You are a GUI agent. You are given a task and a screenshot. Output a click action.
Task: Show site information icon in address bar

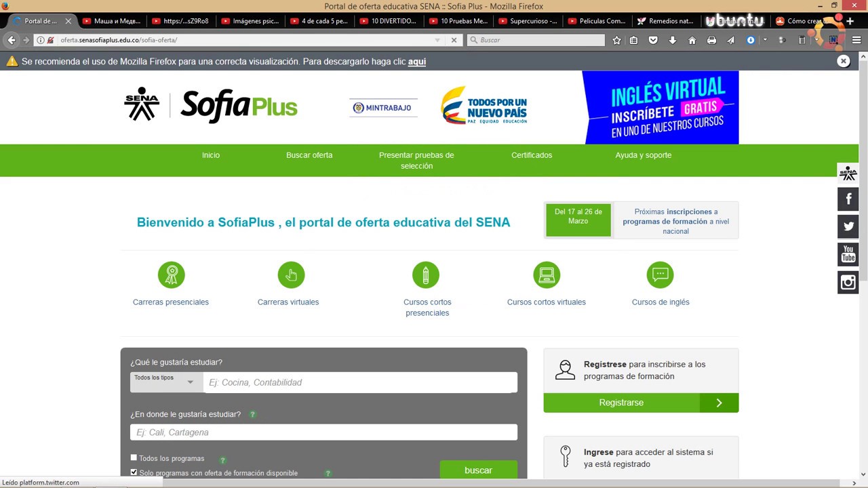click(x=41, y=40)
